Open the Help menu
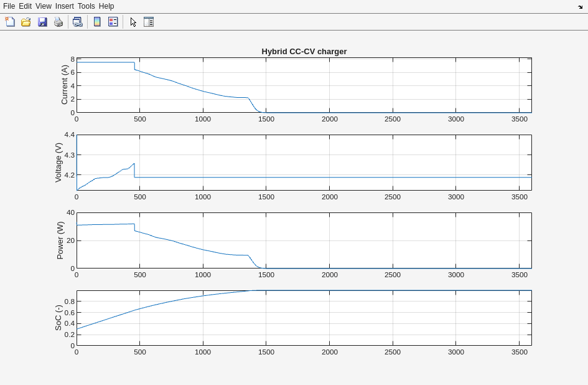588x385 pixels. coord(106,6)
